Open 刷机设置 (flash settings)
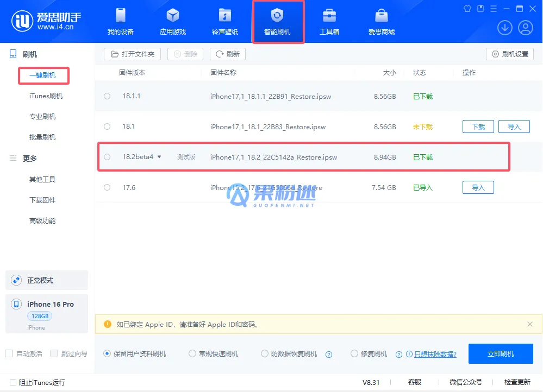543x392 pixels. (x=509, y=54)
